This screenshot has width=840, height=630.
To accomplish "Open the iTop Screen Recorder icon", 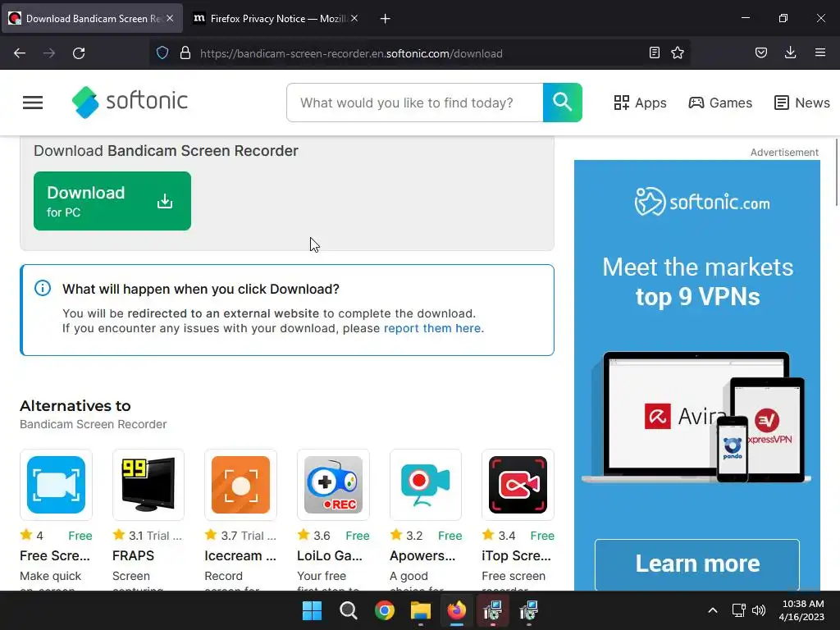I will [x=518, y=485].
